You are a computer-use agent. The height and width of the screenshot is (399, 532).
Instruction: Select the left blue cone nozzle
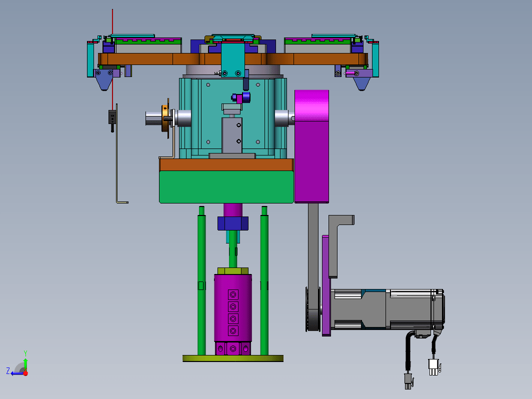pos(104,80)
